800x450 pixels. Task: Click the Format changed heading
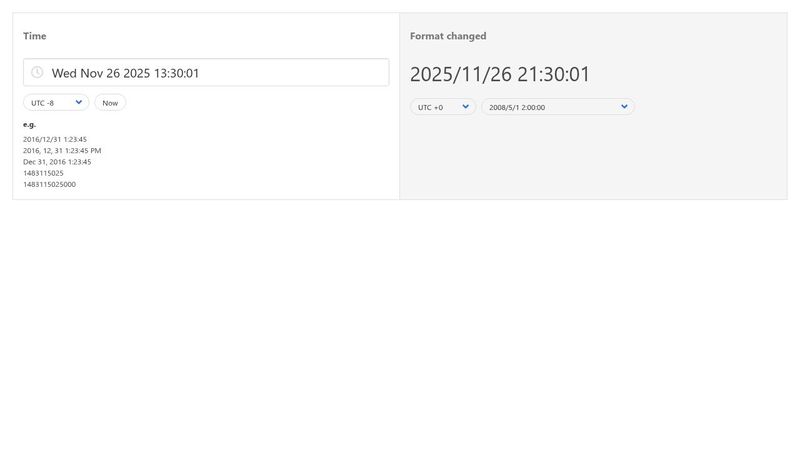pyautogui.click(x=448, y=36)
